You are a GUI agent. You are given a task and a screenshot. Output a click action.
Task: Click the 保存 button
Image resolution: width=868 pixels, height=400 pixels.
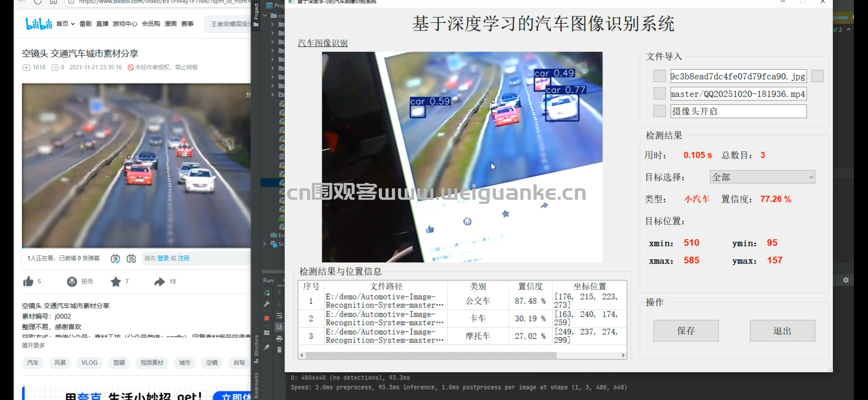[x=686, y=331]
